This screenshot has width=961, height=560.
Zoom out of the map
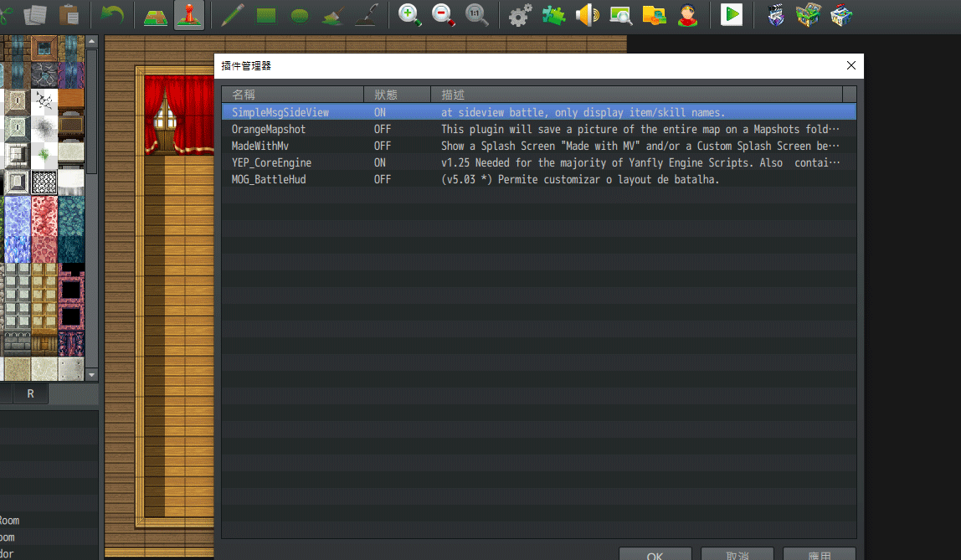[x=443, y=15]
